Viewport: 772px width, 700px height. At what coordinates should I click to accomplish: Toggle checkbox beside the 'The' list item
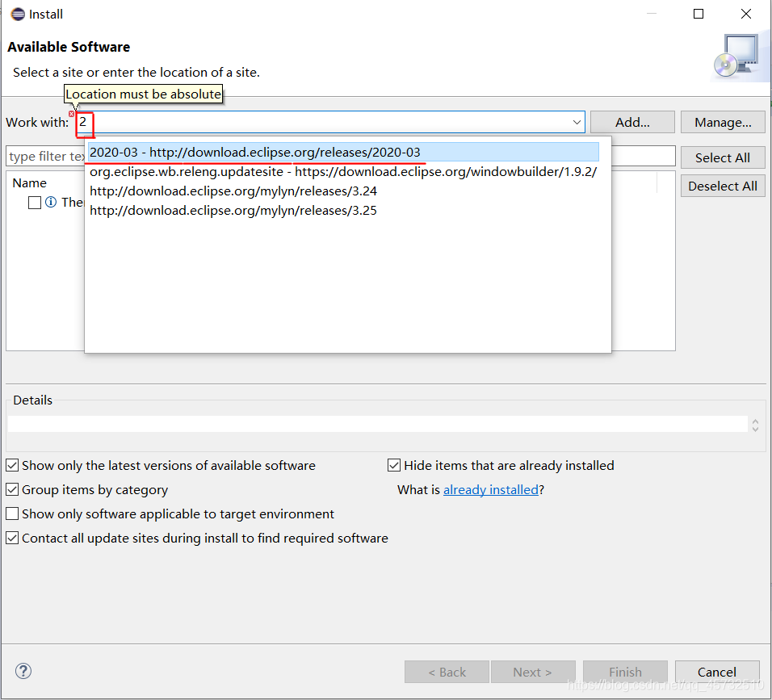point(35,203)
